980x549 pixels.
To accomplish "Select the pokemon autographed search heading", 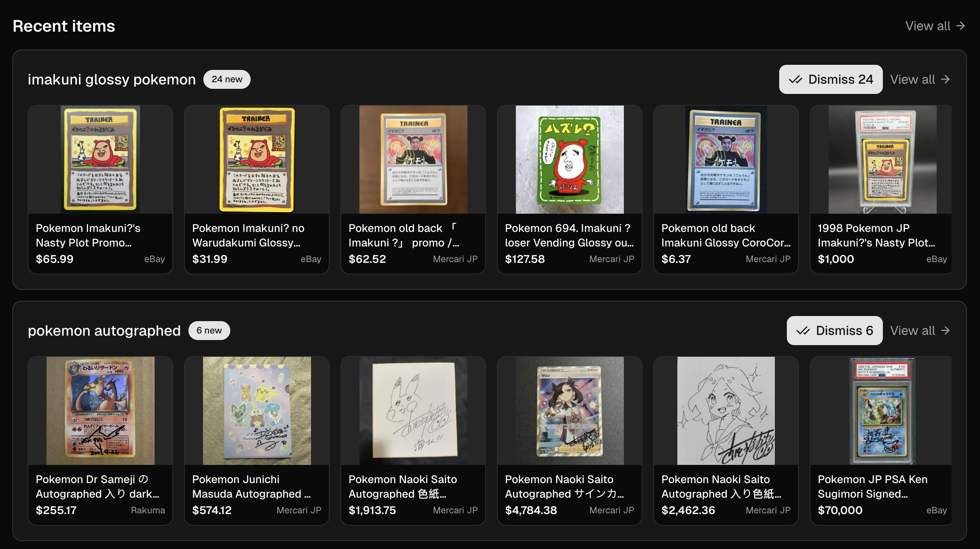I will (x=104, y=331).
